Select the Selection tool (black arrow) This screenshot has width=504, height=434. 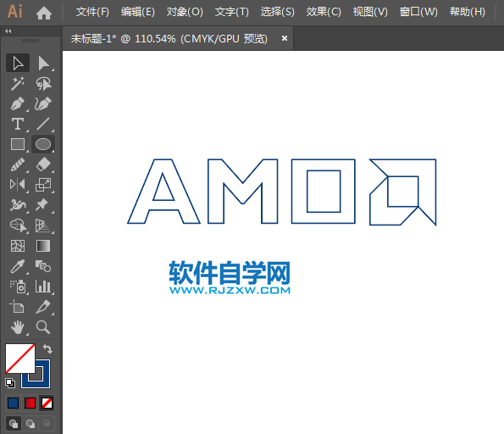pos(18,63)
